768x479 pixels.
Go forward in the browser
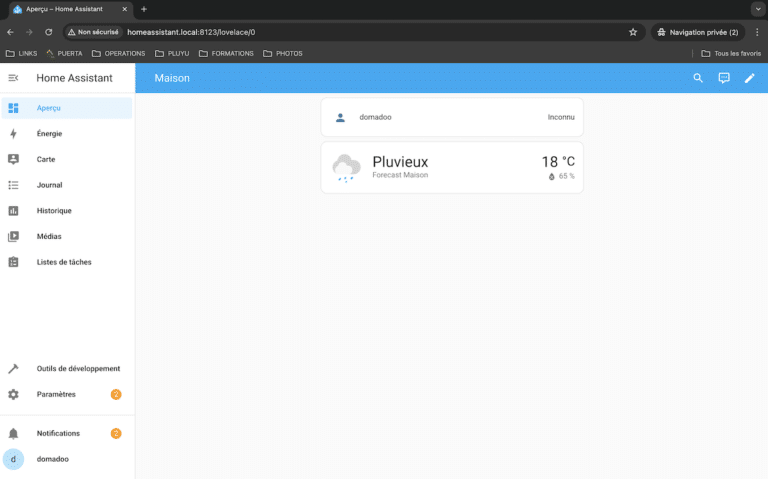click(29, 32)
